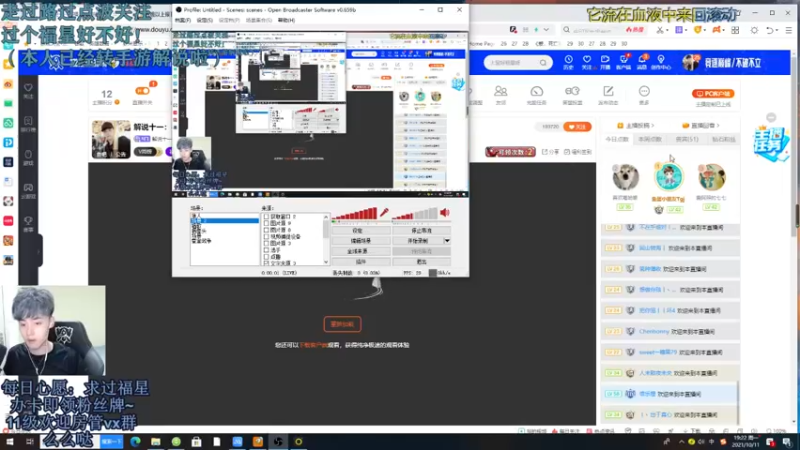Mute desktop audio via OBS speaker icon

coord(445,212)
